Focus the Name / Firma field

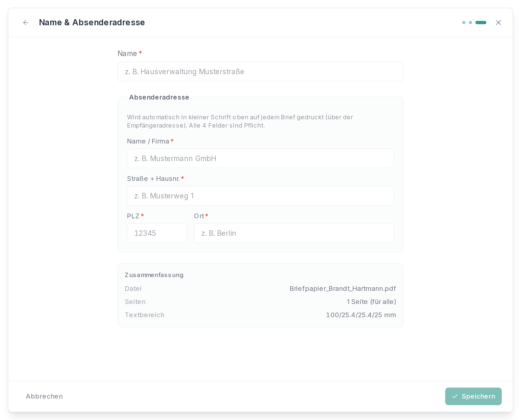(x=260, y=158)
